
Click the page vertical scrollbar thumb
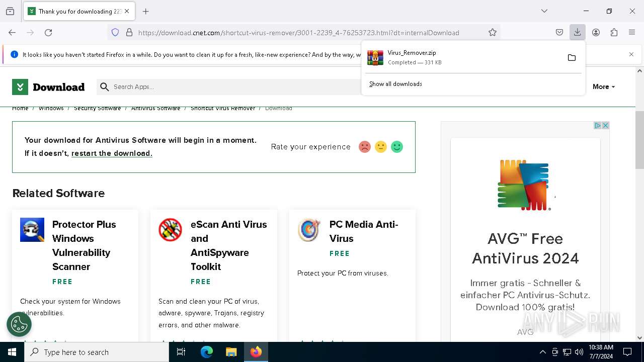click(x=639, y=140)
